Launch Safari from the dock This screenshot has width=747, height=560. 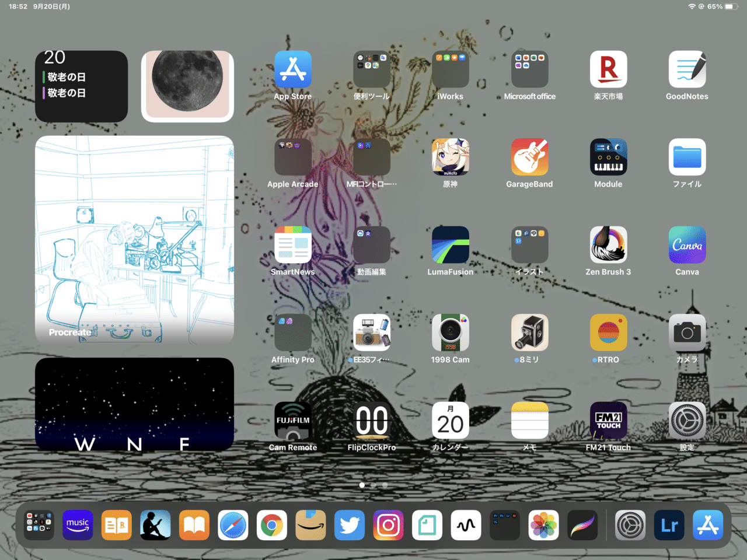click(x=233, y=525)
